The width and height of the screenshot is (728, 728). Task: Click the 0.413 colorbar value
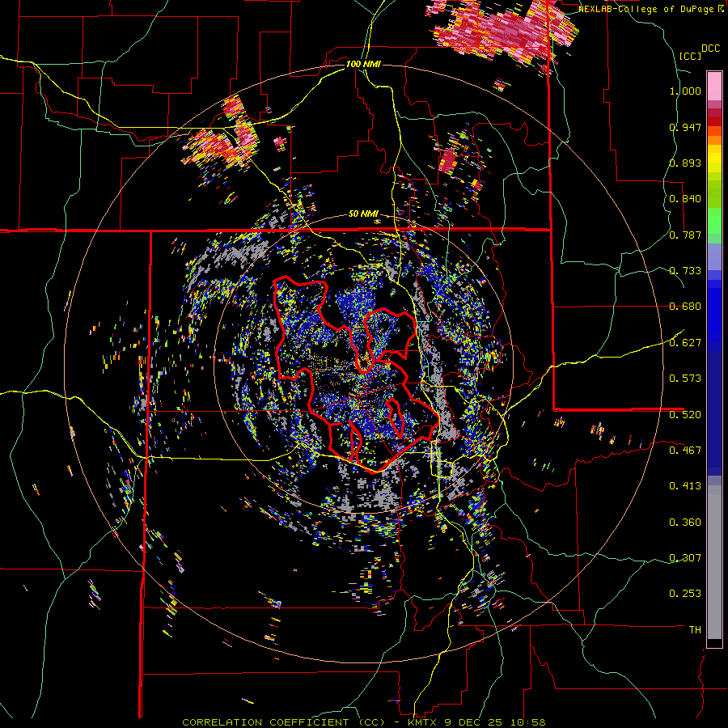coord(685,486)
